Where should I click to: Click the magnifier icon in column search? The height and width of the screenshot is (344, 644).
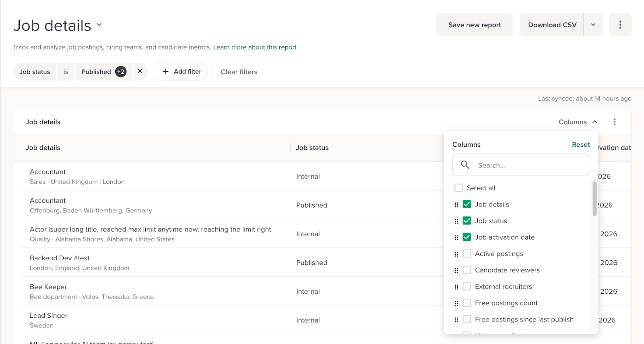coord(465,165)
